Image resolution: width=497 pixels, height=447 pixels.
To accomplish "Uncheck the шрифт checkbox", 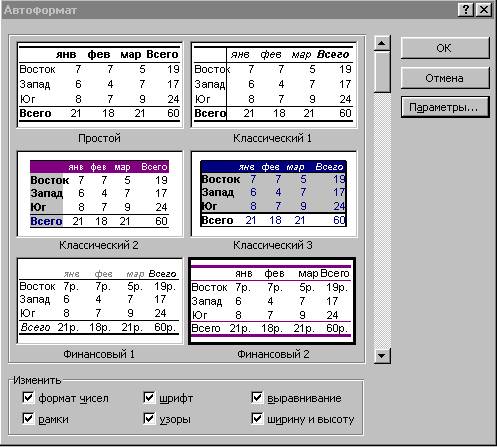I will point(149,398).
